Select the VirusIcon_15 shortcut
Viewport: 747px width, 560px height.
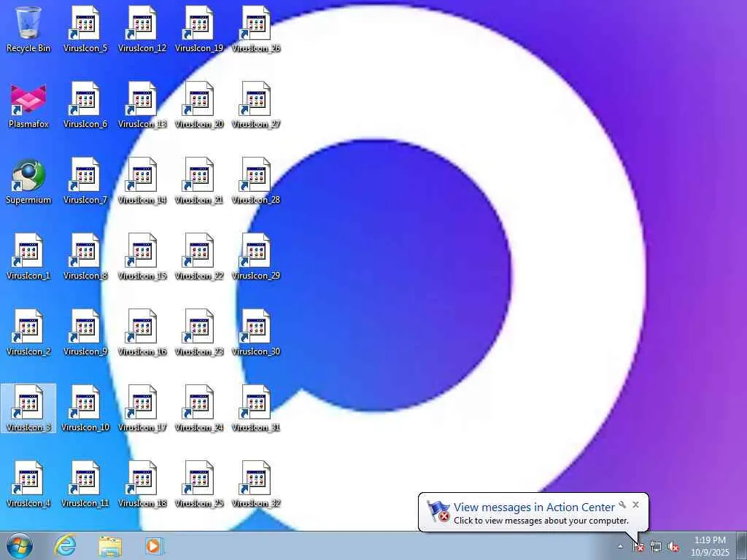[142, 257]
